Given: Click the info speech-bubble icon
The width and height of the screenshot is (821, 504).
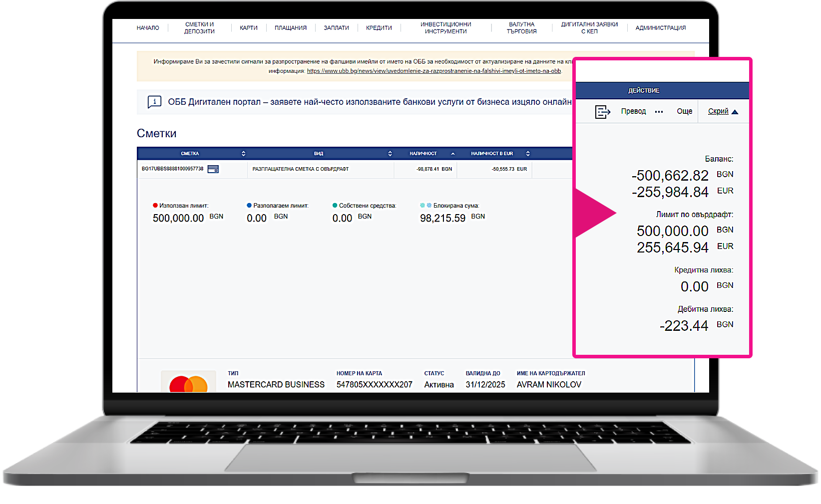Looking at the screenshot, I should click(154, 102).
